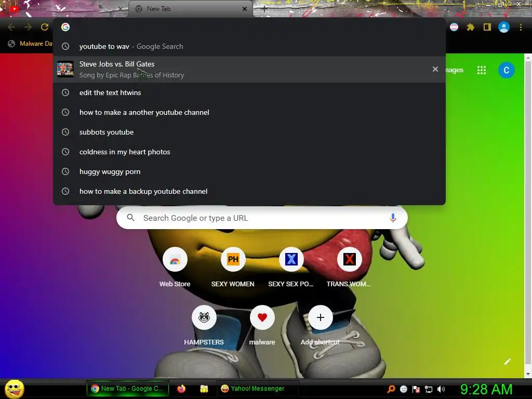This screenshot has height=399, width=532.
Task: Open the Malware bookmark in bookmarks bar
Action: 31,44
